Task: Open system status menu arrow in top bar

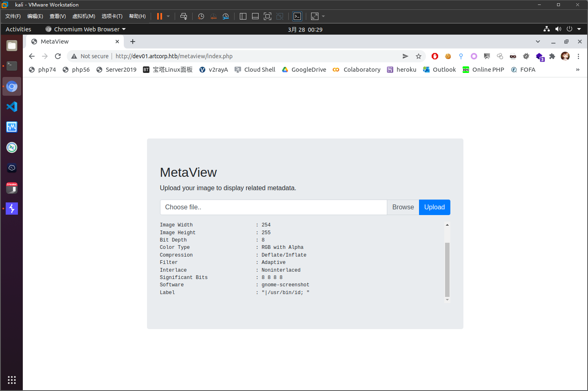Action: (579, 29)
